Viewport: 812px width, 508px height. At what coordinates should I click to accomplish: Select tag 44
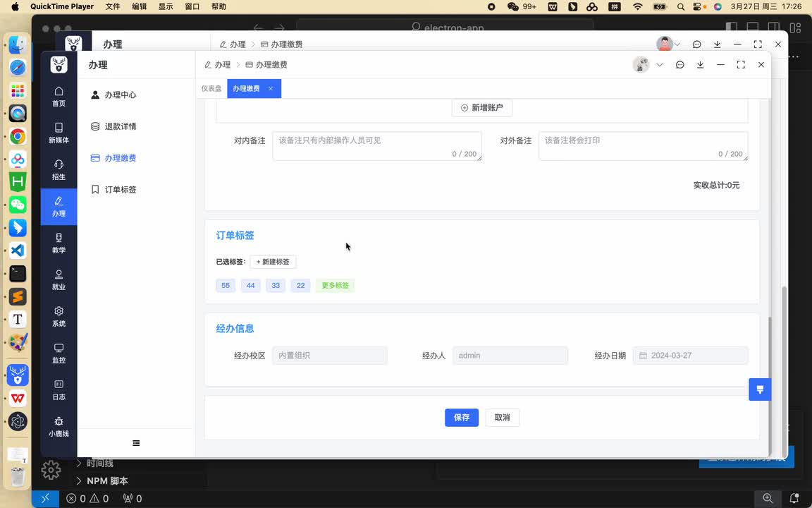(251, 286)
